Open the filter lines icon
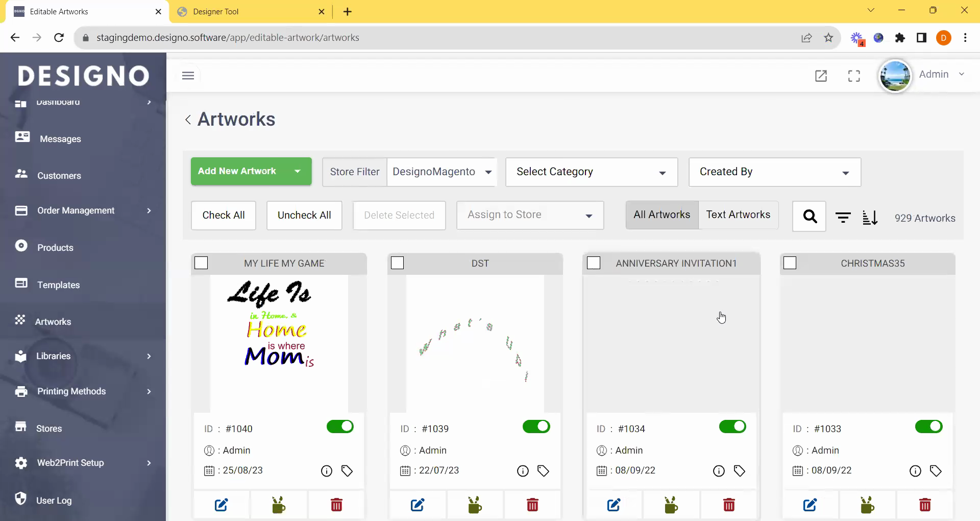The width and height of the screenshot is (980, 521). click(843, 218)
